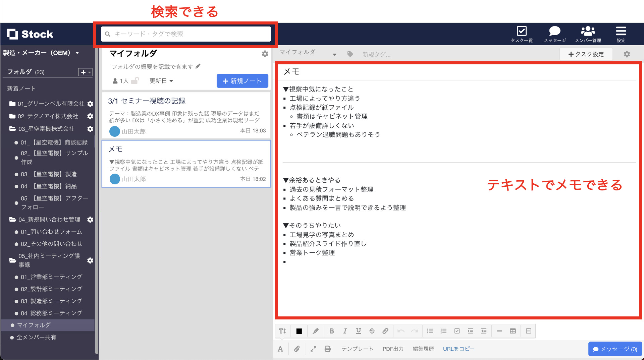This screenshot has width=644, height=360.
Task: Open the 設定 hamburger menu icon
Action: [621, 31]
